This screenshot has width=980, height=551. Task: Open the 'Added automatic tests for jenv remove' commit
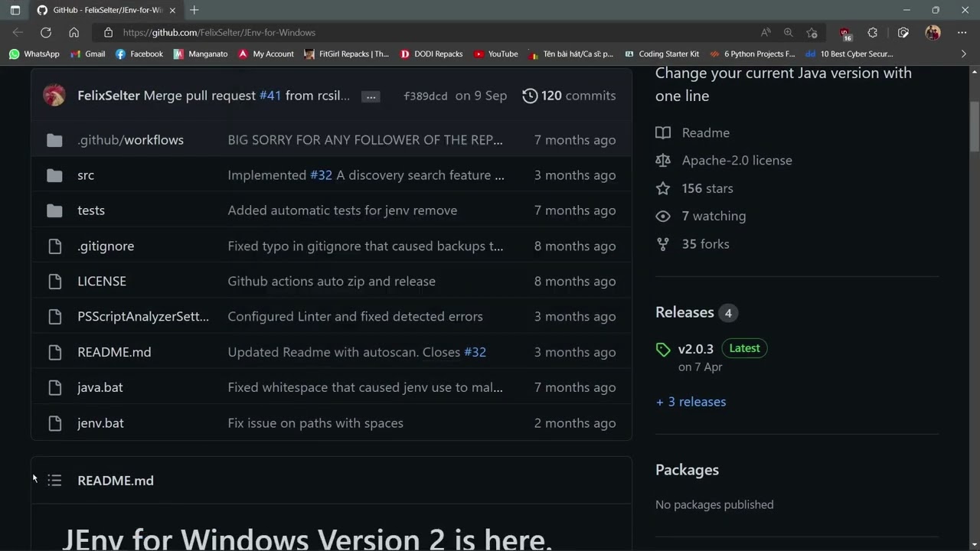tap(342, 210)
